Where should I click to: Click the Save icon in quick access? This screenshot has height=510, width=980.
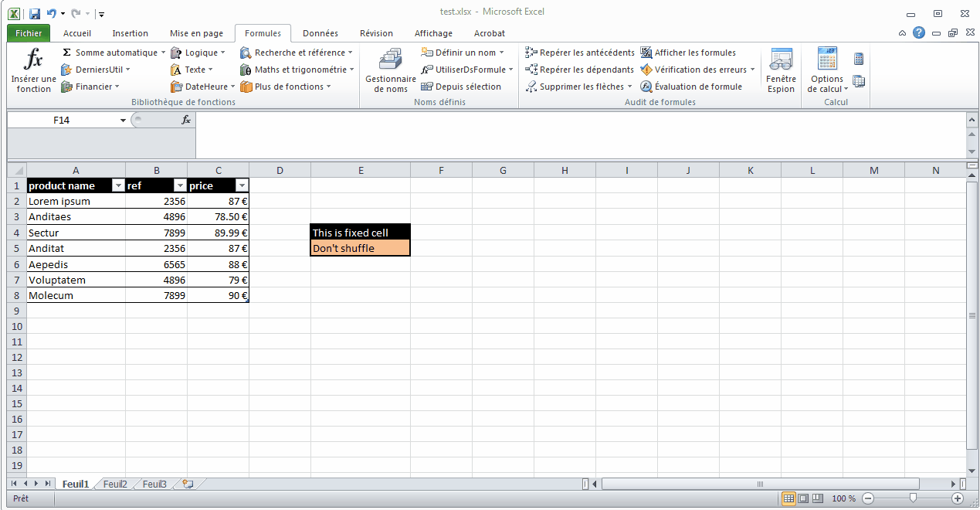(35, 13)
